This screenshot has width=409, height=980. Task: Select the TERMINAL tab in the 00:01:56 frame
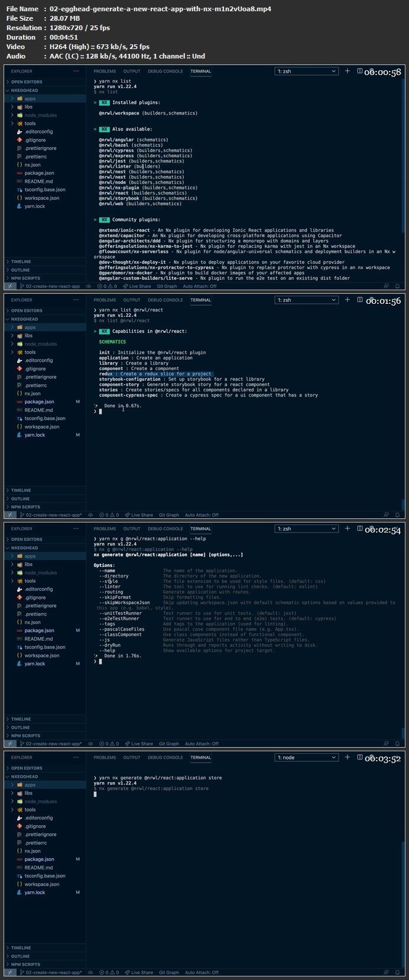pyautogui.click(x=200, y=300)
